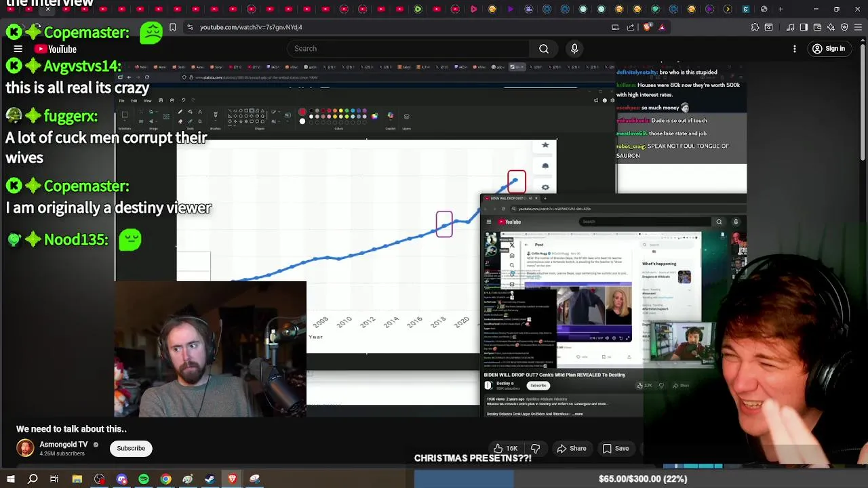The height and width of the screenshot is (488, 868).
Task: Open a new browser tab with plus
Action: coord(781,9)
